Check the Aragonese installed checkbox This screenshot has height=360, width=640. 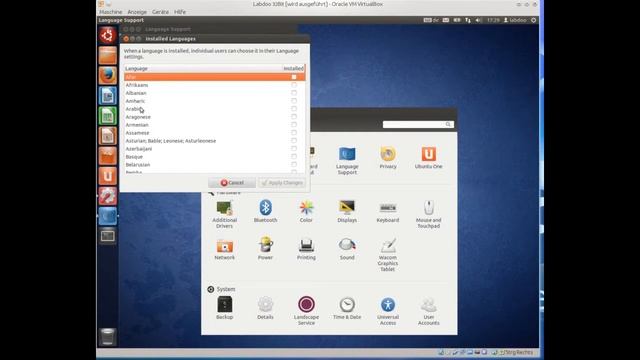click(294, 117)
